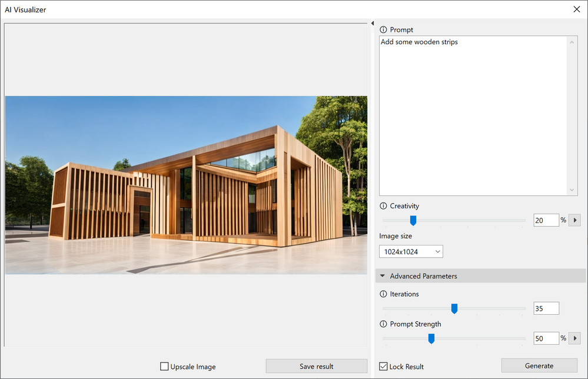588x379 pixels.
Task: Click the Prompt Strength info icon
Action: (383, 324)
